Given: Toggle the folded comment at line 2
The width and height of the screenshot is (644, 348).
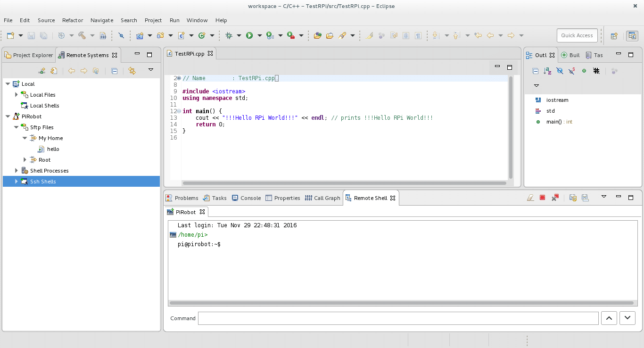Looking at the screenshot, I should 179,78.
